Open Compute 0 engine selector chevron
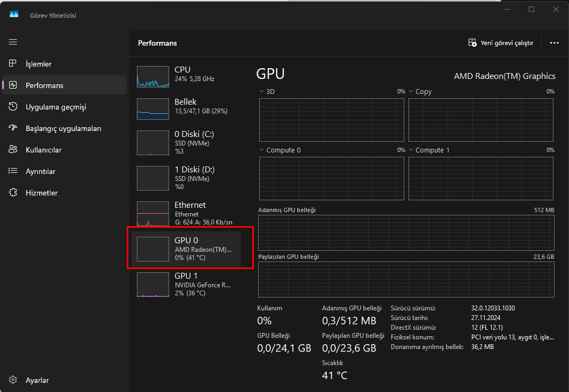 pyautogui.click(x=261, y=150)
